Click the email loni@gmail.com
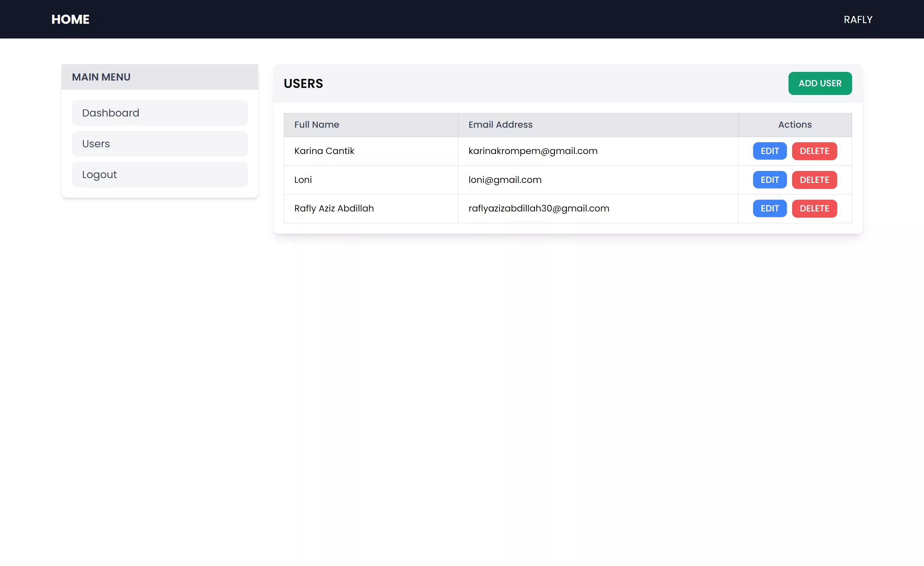 click(x=505, y=180)
